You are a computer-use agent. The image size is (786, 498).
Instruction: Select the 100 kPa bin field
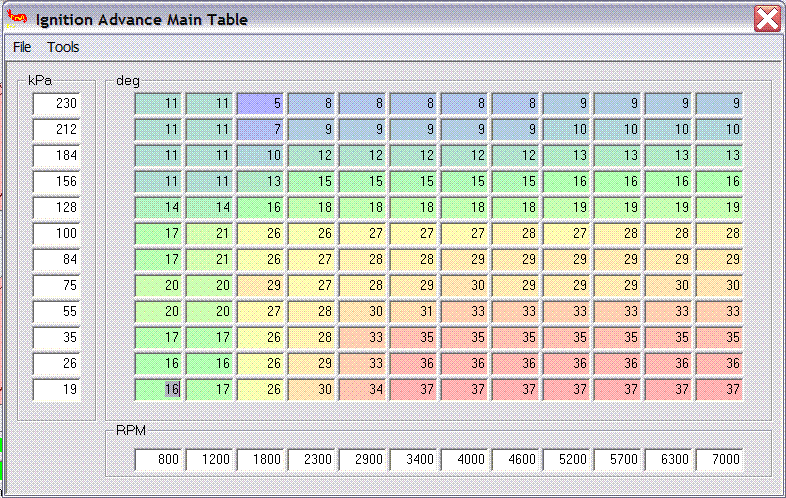tap(56, 233)
